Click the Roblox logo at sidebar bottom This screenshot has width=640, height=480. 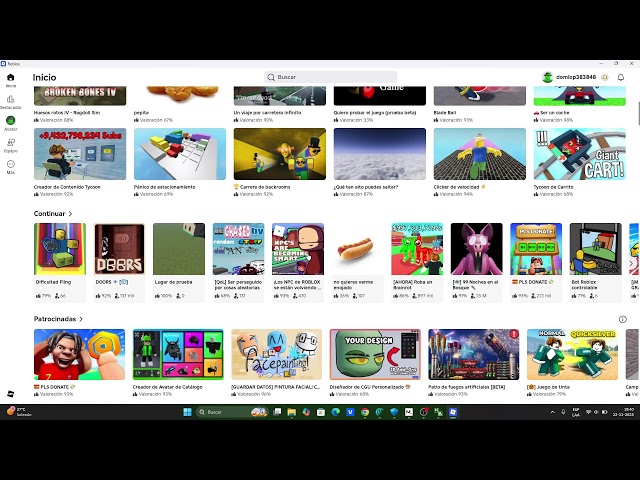[11, 394]
